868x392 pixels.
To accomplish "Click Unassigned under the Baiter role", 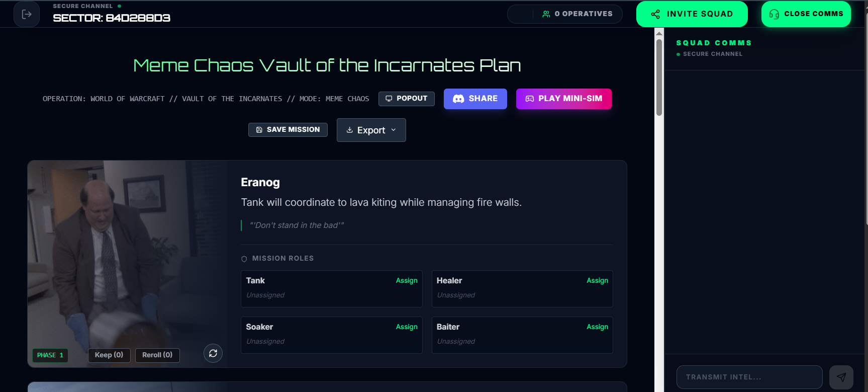I will [456, 342].
